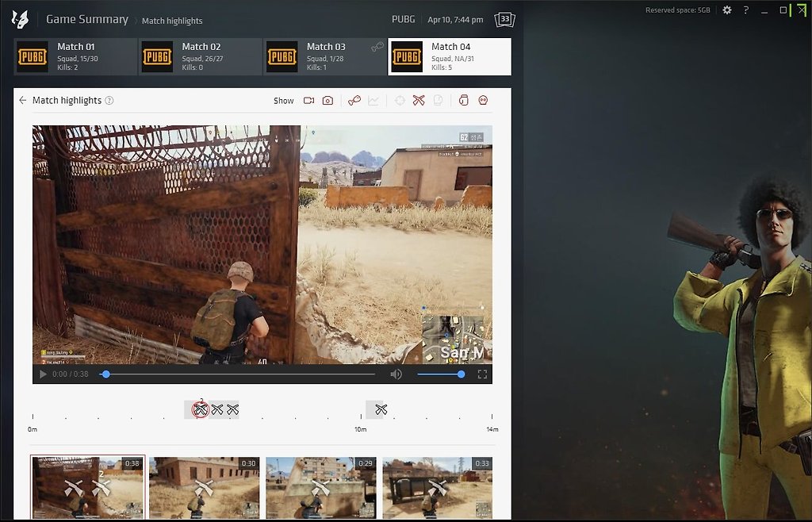Click the '10m' timeline label
The image size is (812, 522).
click(x=361, y=429)
